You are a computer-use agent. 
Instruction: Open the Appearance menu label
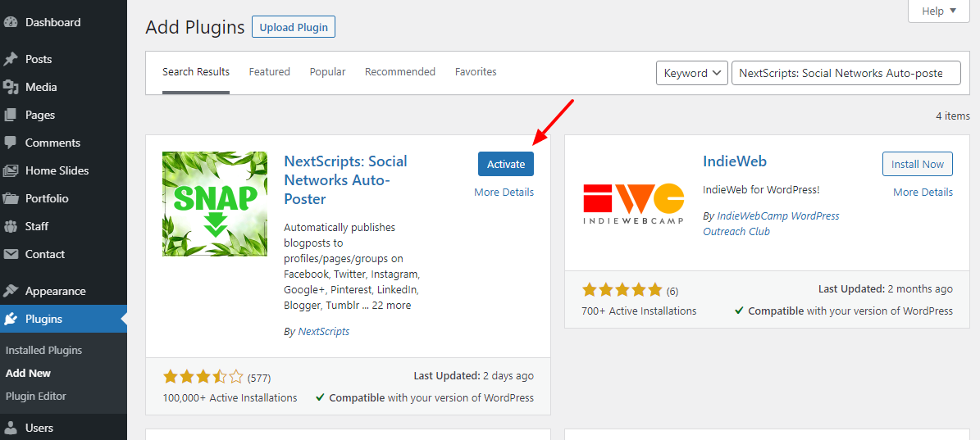pos(56,291)
